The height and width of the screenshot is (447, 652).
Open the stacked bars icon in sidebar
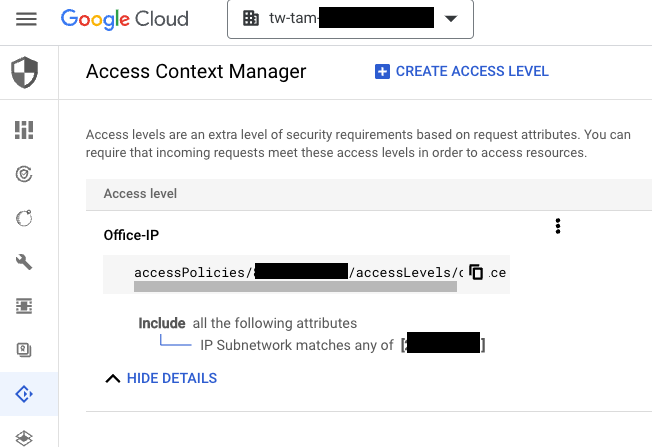coord(24,306)
